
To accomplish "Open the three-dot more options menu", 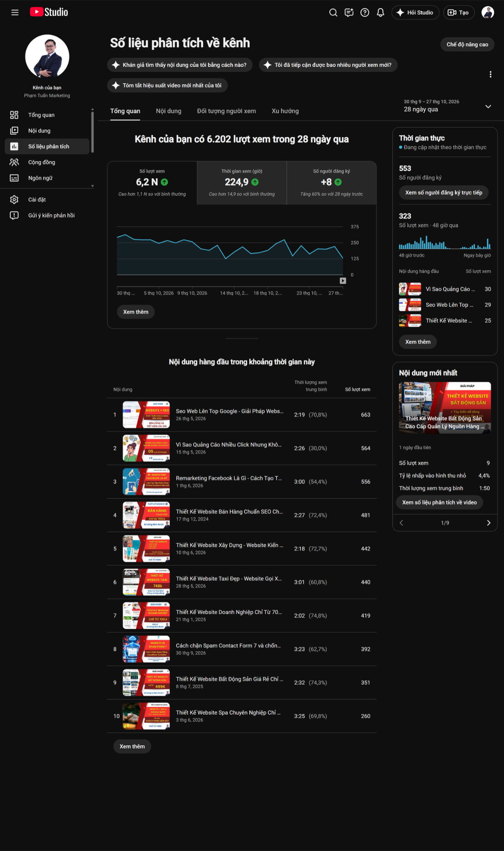I will (490, 74).
